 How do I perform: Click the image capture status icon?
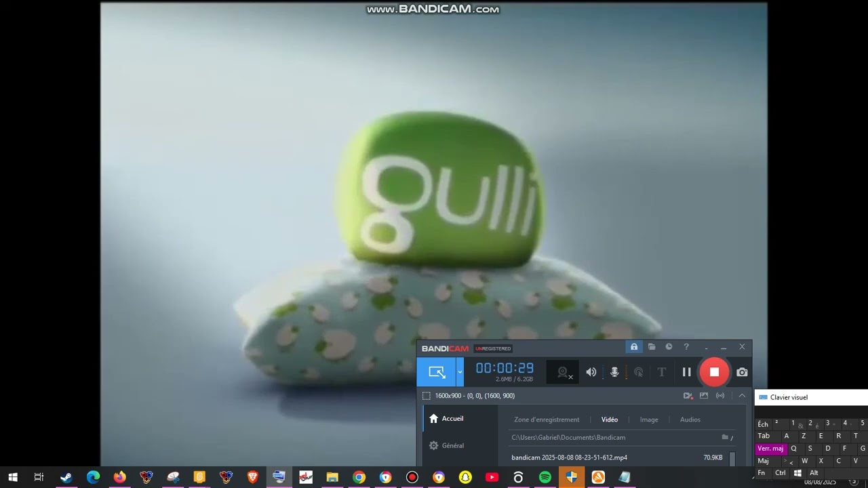[x=704, y=396]
